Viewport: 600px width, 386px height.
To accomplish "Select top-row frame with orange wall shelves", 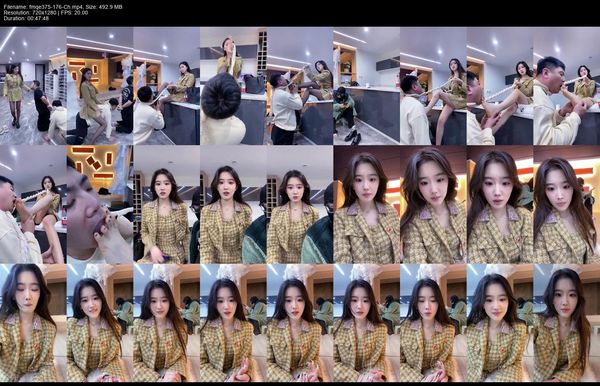I will point(100,86).
